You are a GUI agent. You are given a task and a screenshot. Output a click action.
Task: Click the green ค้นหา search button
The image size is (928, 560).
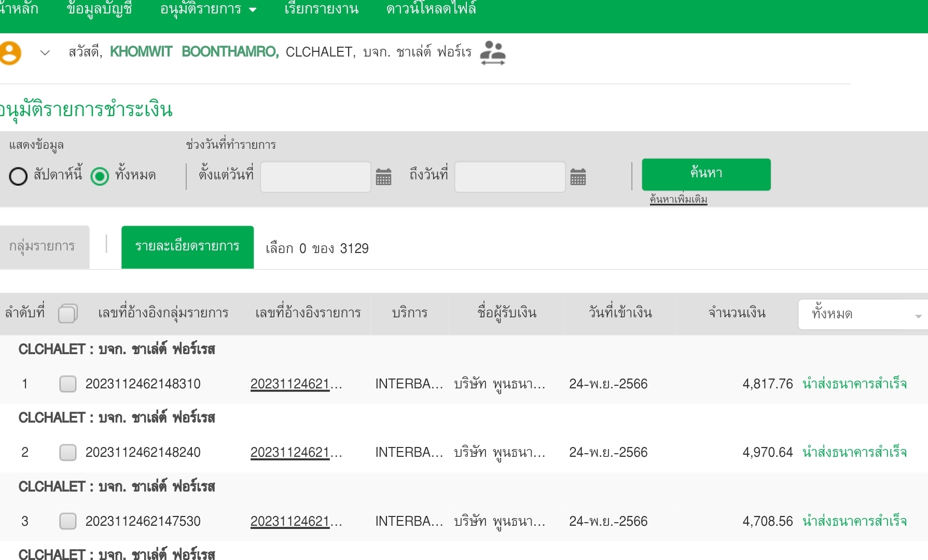tap(706, 174)
